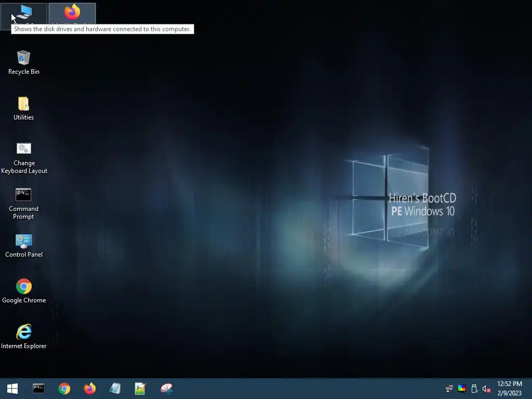Click the muted volume tray icon
Image resolution: width=532 pixels, height=399 pixels.
click(486, 389)
